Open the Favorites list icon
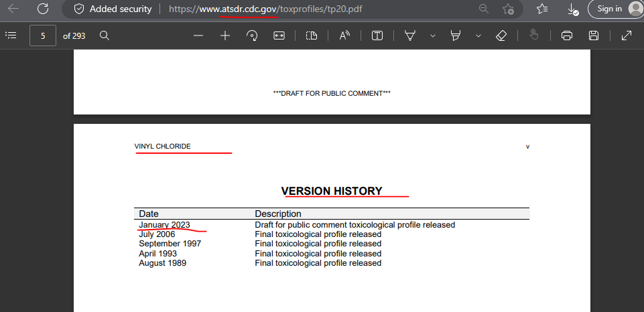The image size is (644, 312). click(x=542, y=9)
